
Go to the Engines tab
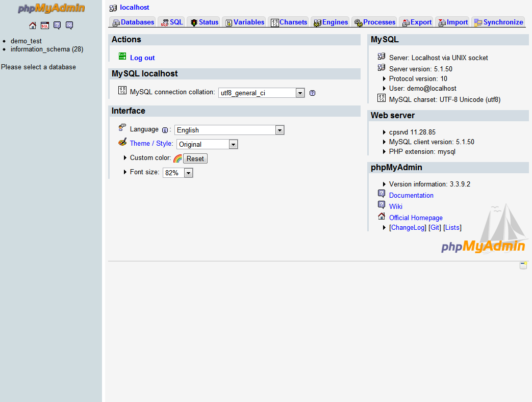click(331, 22)
